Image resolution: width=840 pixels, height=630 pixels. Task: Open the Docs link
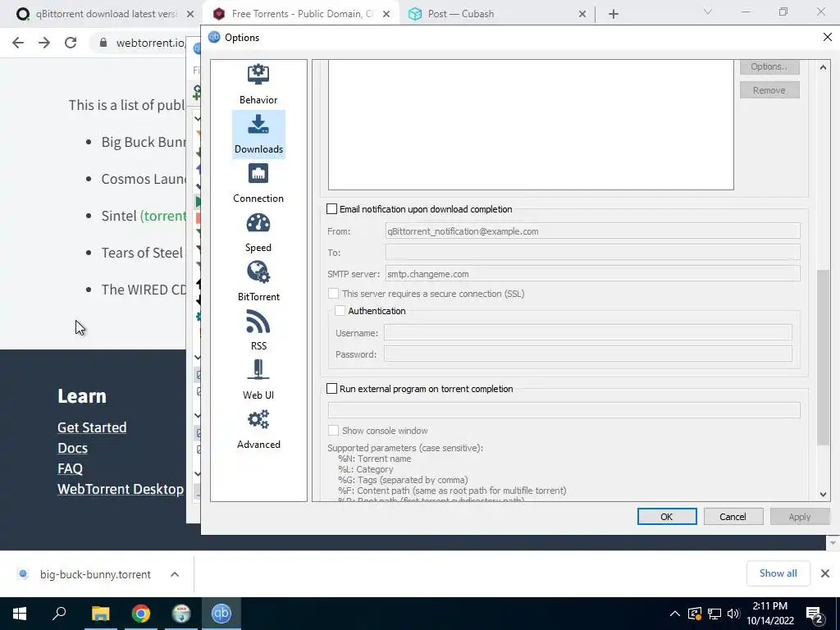click(x=72, y=448)
